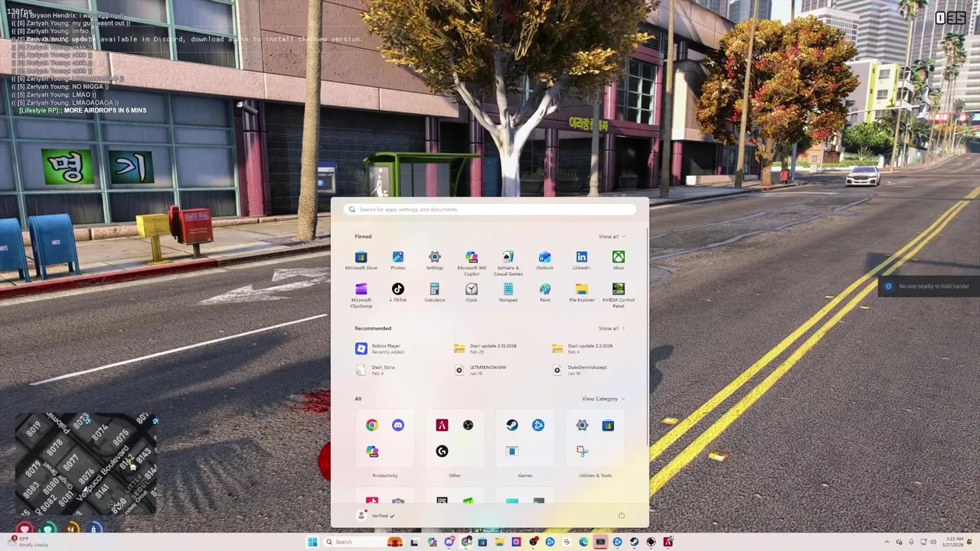Open recommended LETMEKNOWWW file
Screen dimensions: 980x551
(x=480, y=370)
